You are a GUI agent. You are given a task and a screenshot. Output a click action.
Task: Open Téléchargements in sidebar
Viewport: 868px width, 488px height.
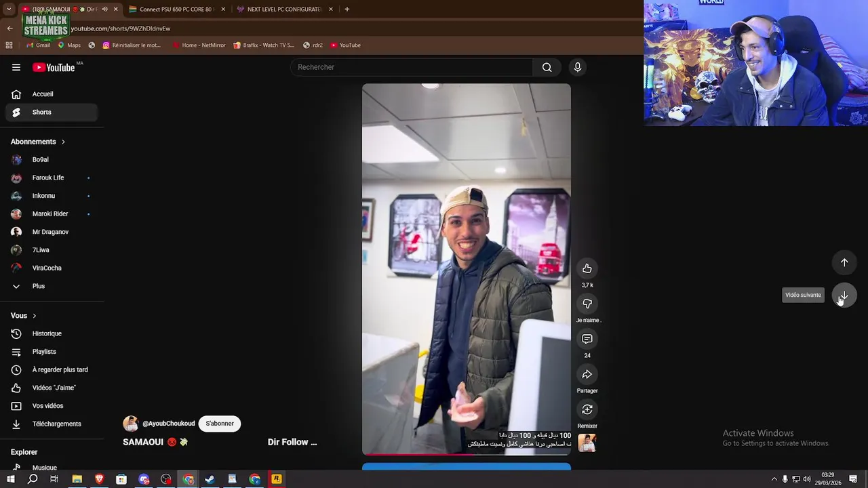pos(52,424)
